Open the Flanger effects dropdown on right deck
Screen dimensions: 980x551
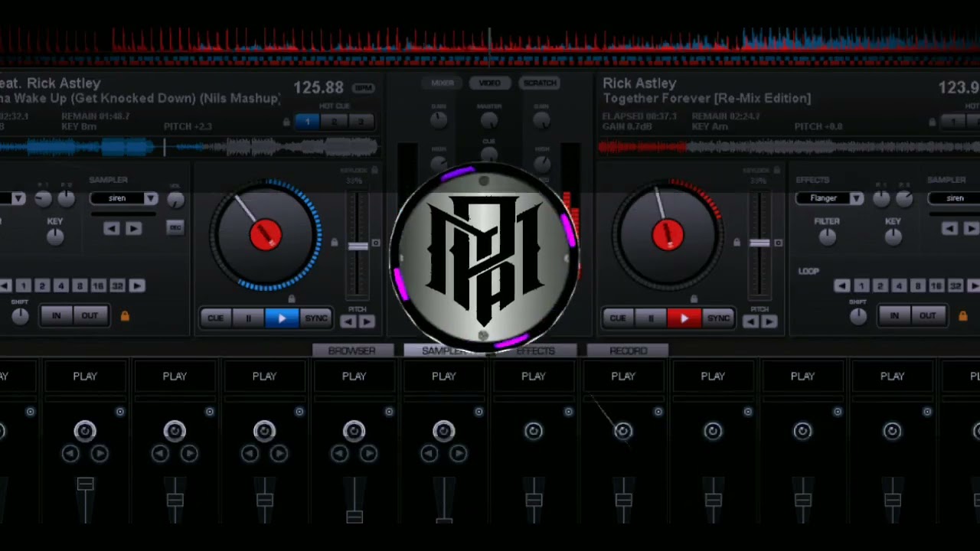831,198
